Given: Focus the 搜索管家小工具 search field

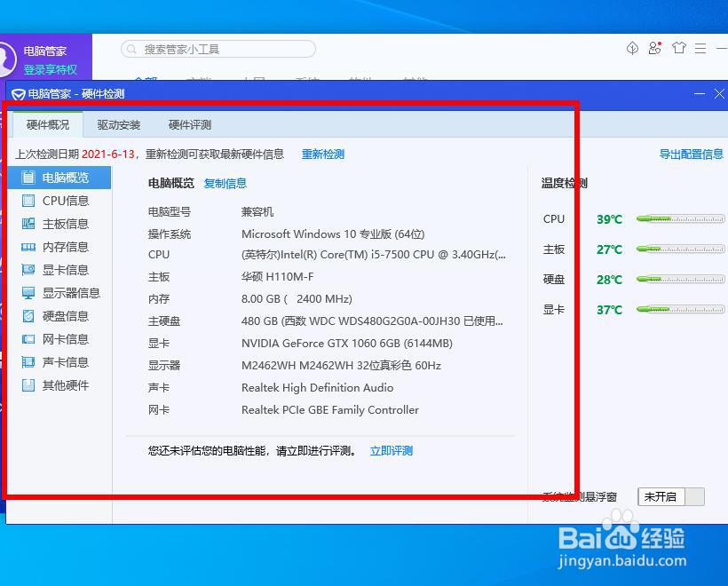Looking at the screenshot, I should 218,49.
